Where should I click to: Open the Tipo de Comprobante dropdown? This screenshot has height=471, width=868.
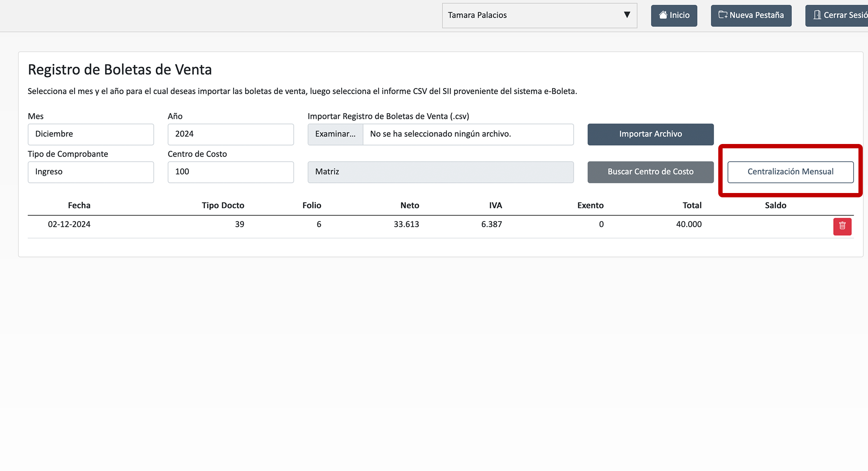tap(91, 172)
